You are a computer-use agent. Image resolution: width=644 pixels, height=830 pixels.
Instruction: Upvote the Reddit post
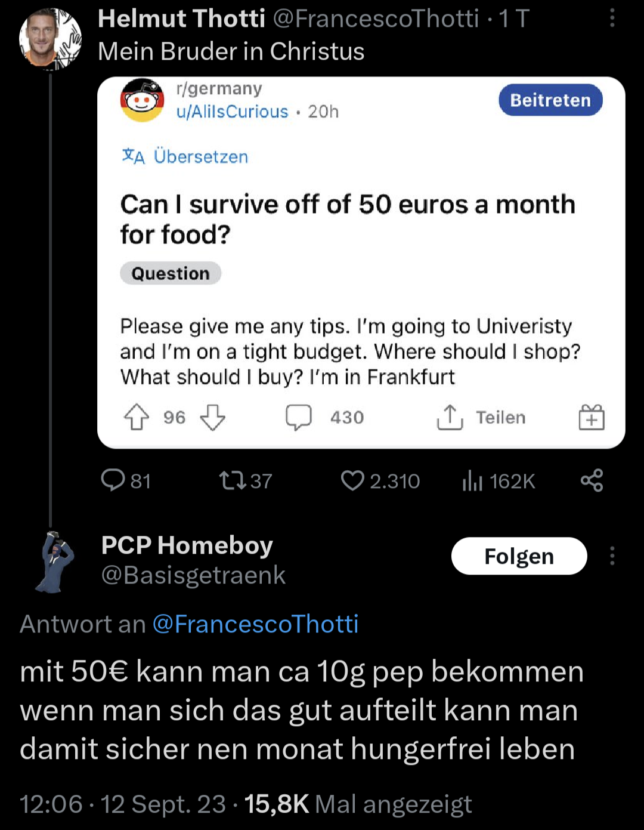137,417
